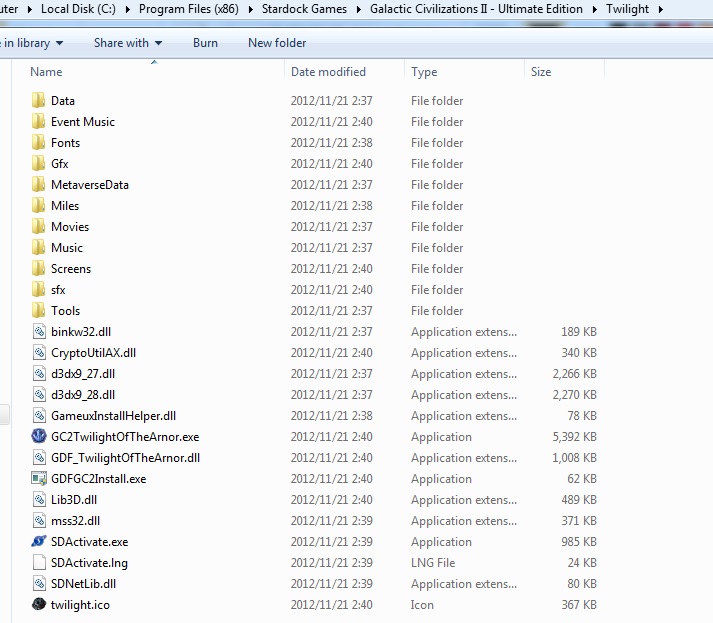Select the SDActivate.lng file name
This screenshot has height=623, width=713.
(x=89, y=563)
